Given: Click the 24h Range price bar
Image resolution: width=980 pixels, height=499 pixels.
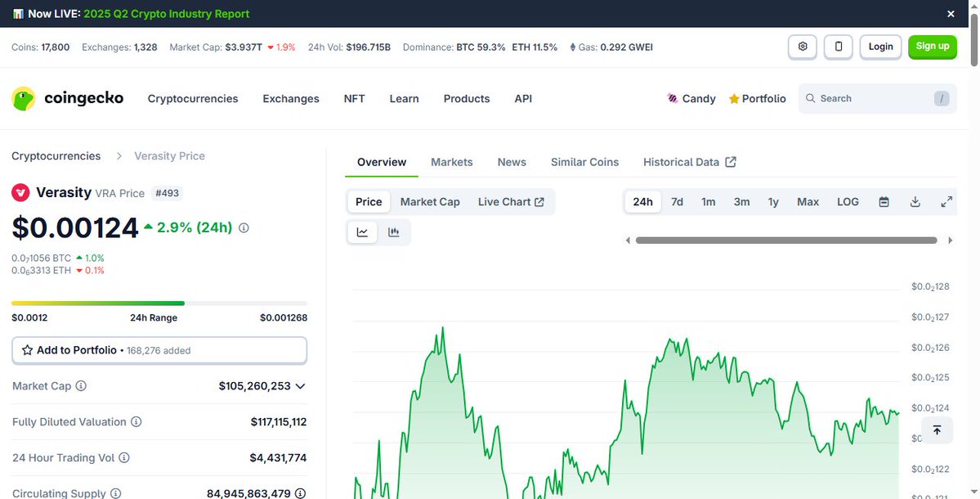Looking at the screenshot, I should 159,303.
